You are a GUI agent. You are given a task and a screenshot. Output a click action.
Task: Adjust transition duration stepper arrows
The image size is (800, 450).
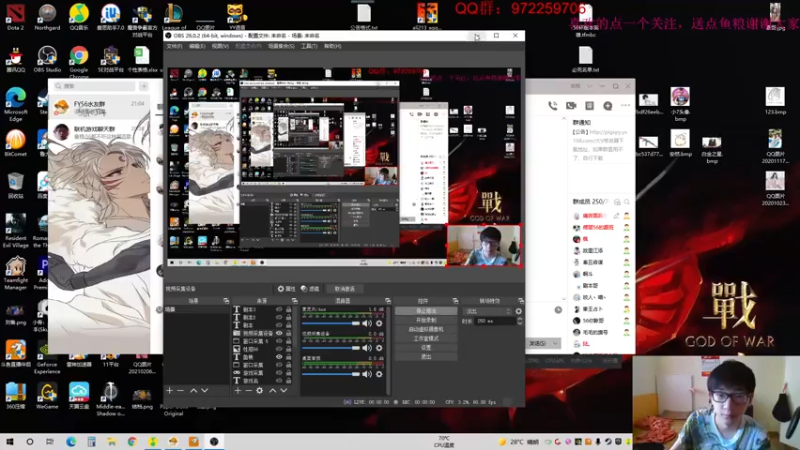(x=519, y=321)
